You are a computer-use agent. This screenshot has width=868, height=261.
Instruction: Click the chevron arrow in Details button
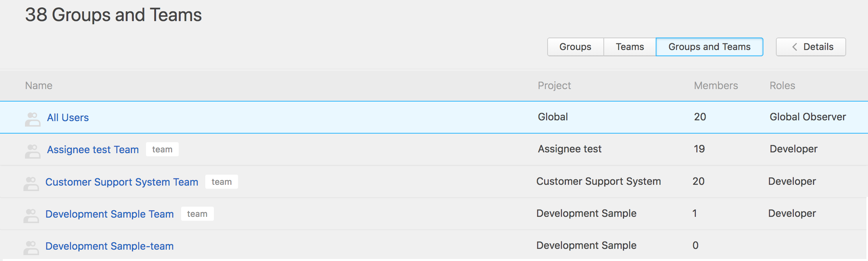coord(795,47)
